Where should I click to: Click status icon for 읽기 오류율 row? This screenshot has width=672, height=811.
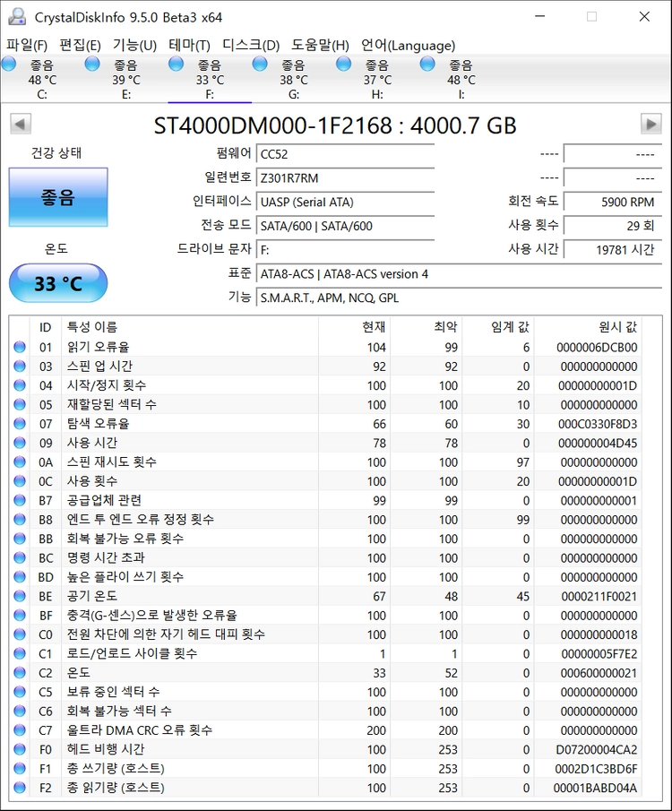pos(20,347)
